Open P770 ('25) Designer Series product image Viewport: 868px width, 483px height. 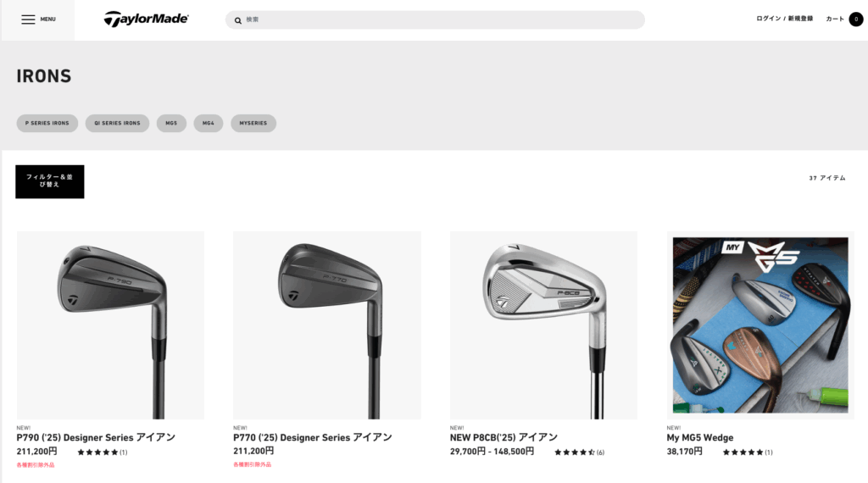(326, 325)
